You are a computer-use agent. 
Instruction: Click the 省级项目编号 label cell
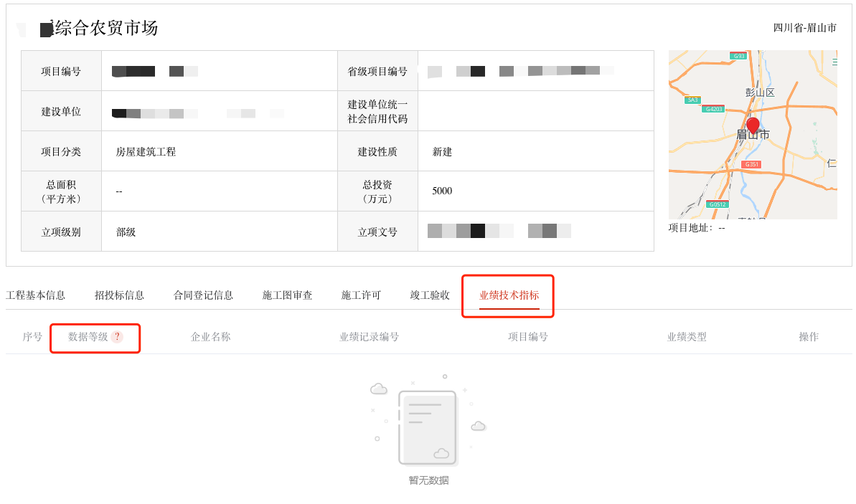[378, 72]
